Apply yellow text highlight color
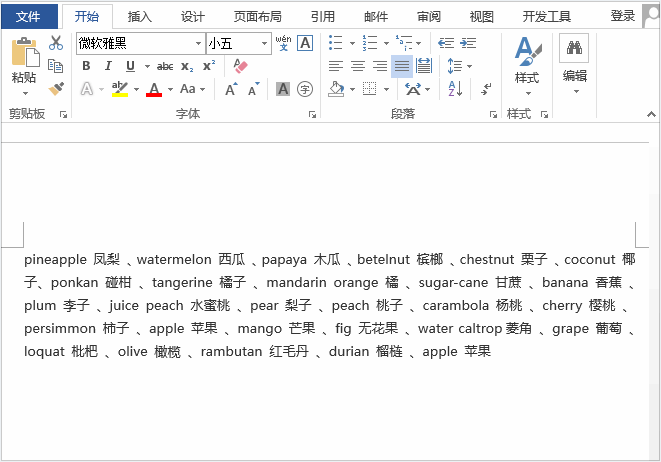The width and height of the screenshot is (661, 462). [120, 89]
